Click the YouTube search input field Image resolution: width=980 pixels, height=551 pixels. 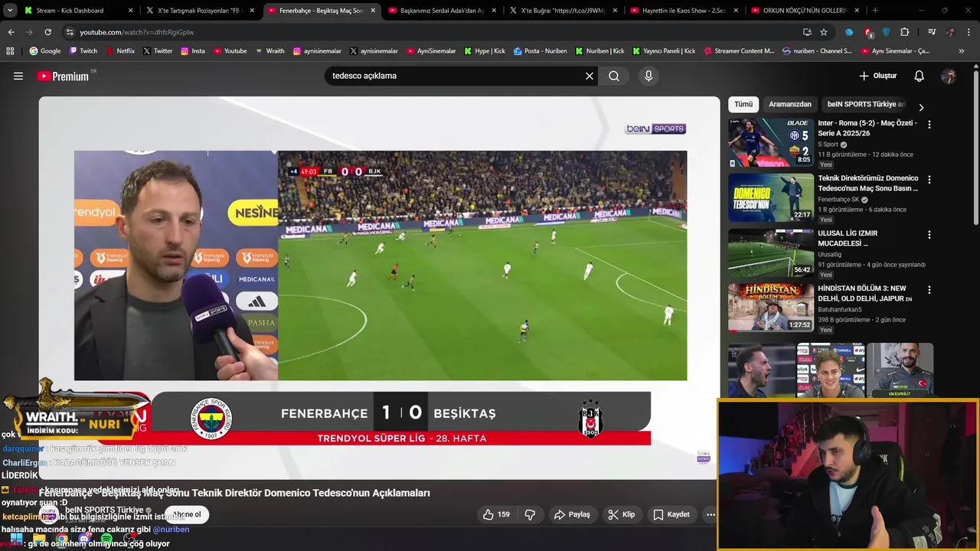pos(456,76)
